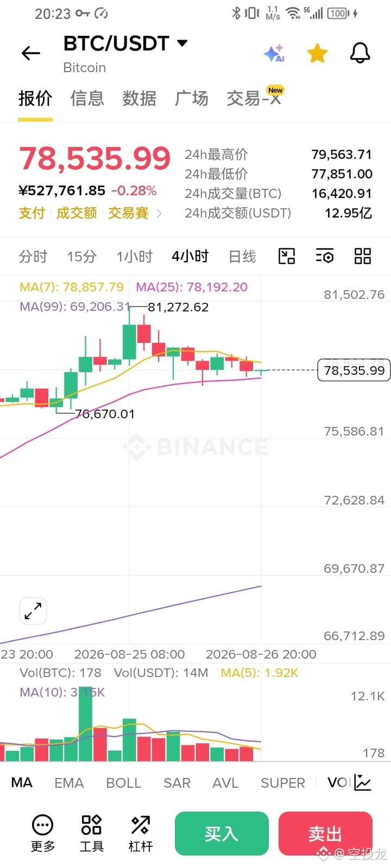Viewport: 391px width, 868px height.
Task: Tap the green 买入 button
Action: (222, 833)
